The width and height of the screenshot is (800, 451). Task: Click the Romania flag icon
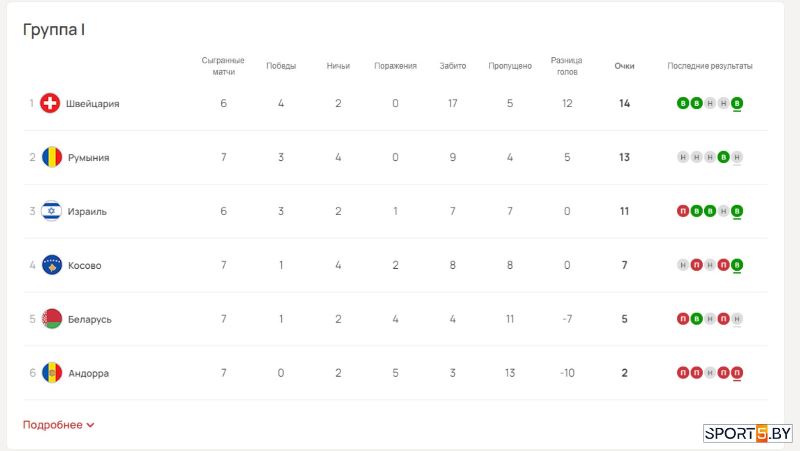tap(52, 157)
